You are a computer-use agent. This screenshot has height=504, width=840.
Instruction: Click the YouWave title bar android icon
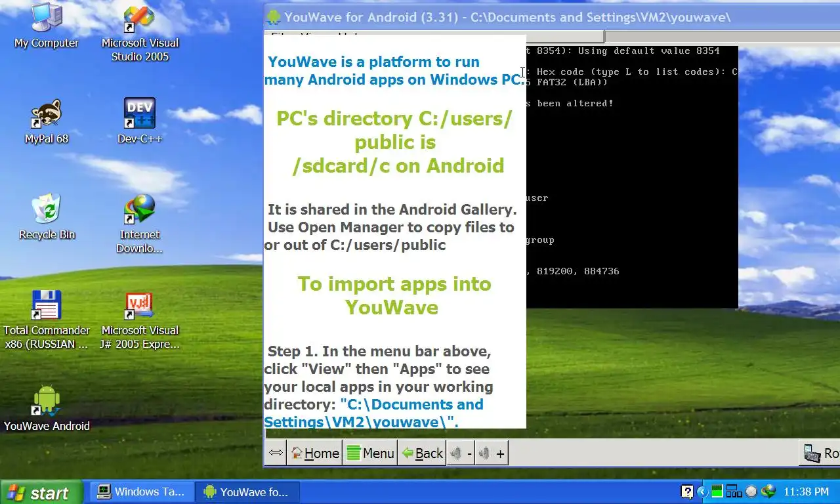tap(274, 17)
